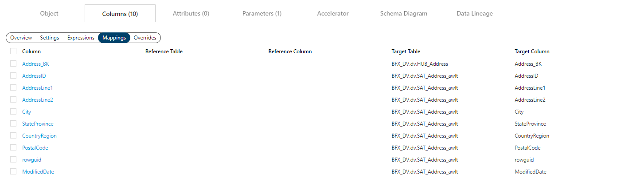Screen dimensions: 644x190
Task: Select the Overview view pill
Action: pos(21,38)
